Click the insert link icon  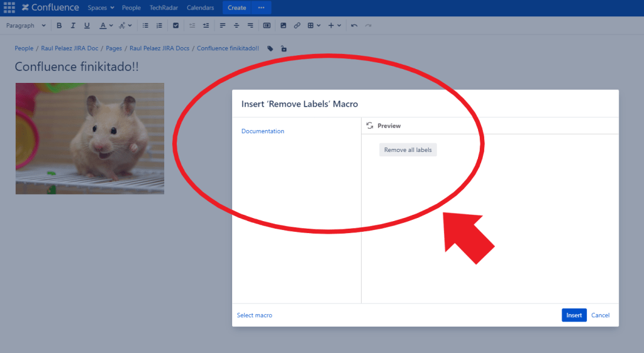click(x=297, y=26)
